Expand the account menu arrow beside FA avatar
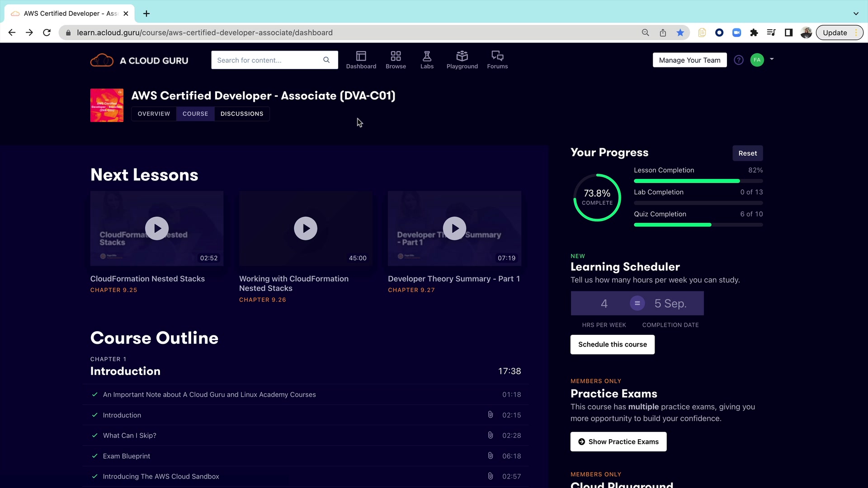The image size is (868, 488). [x=772, y=59]
